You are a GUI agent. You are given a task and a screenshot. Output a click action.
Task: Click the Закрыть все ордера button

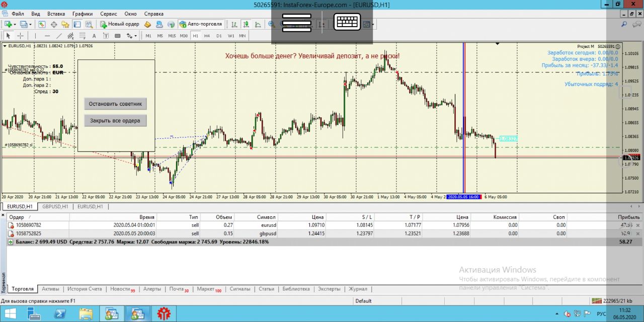[115, 121]
